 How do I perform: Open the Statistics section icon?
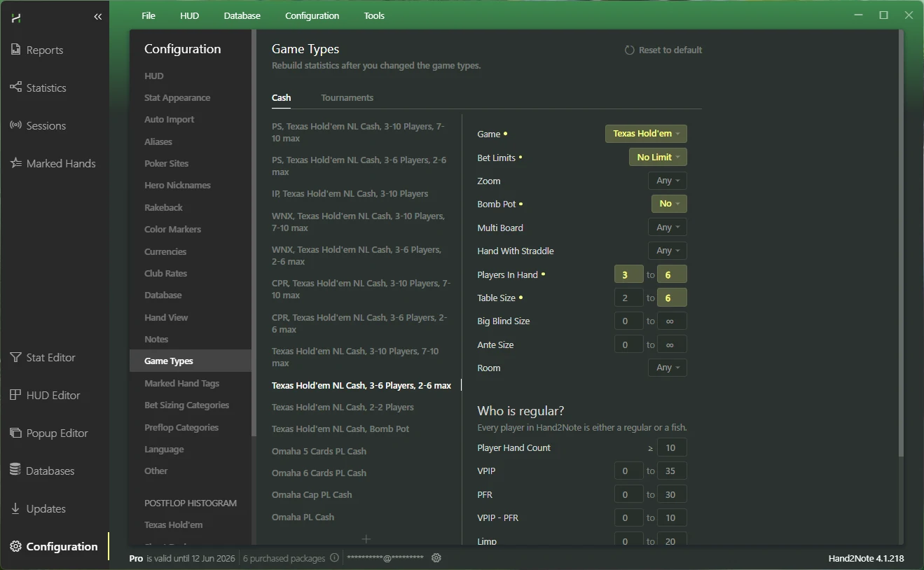click(x=15, y=88)
